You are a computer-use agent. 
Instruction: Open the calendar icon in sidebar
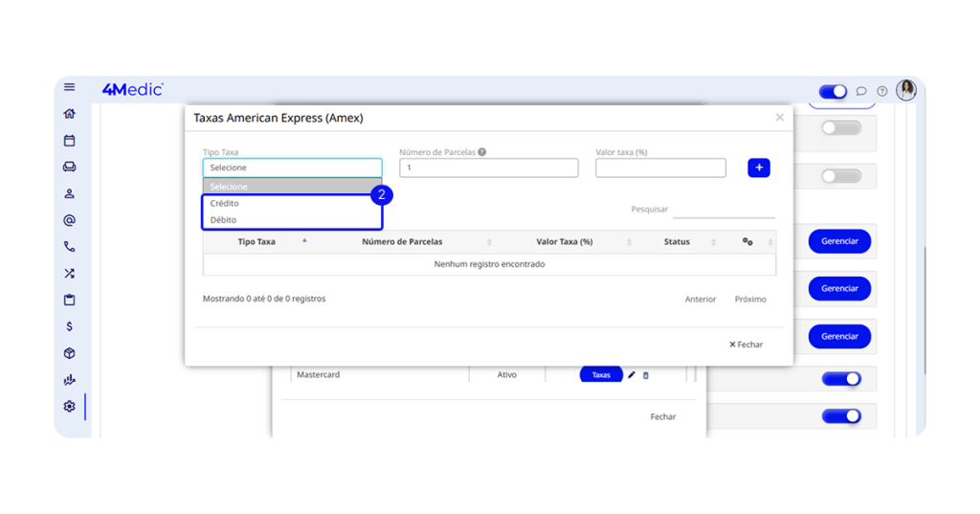(x=69, y=141)
